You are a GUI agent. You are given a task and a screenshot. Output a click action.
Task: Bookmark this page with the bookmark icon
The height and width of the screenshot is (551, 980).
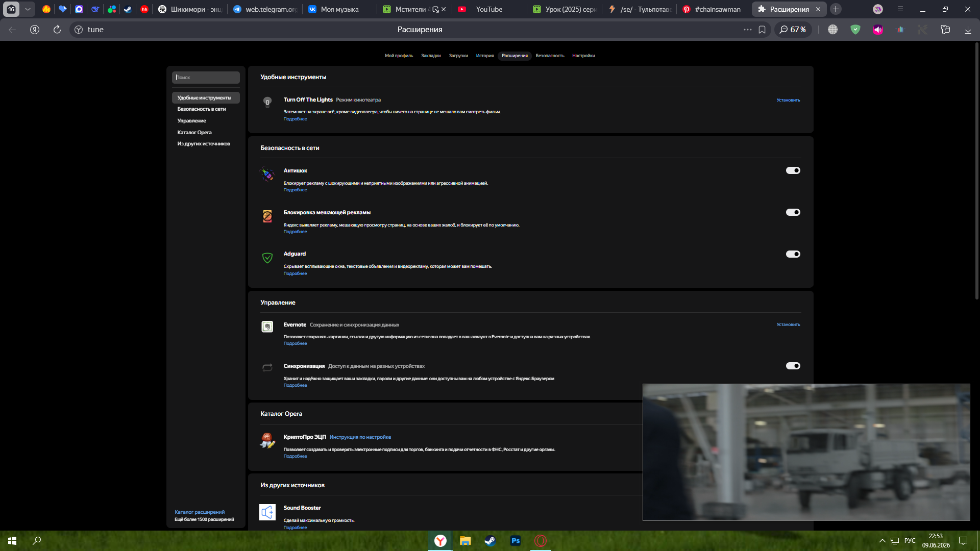tap(762, 30)
